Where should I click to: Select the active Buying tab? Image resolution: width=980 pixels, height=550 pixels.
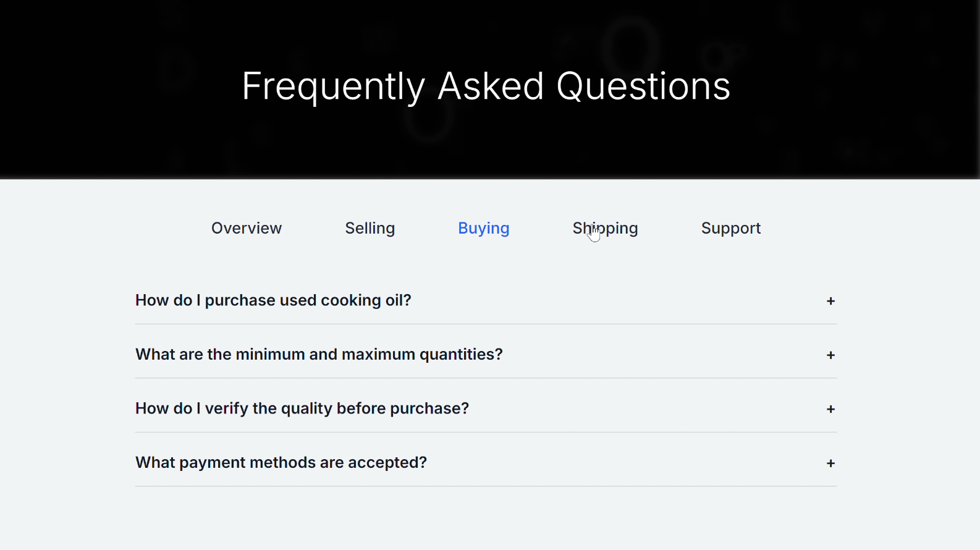coord(483,228)
